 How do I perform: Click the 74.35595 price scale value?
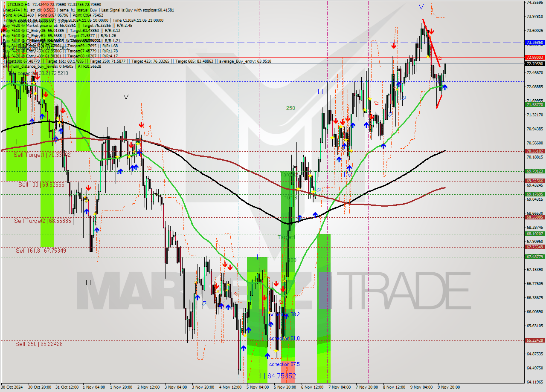[534, 3]
